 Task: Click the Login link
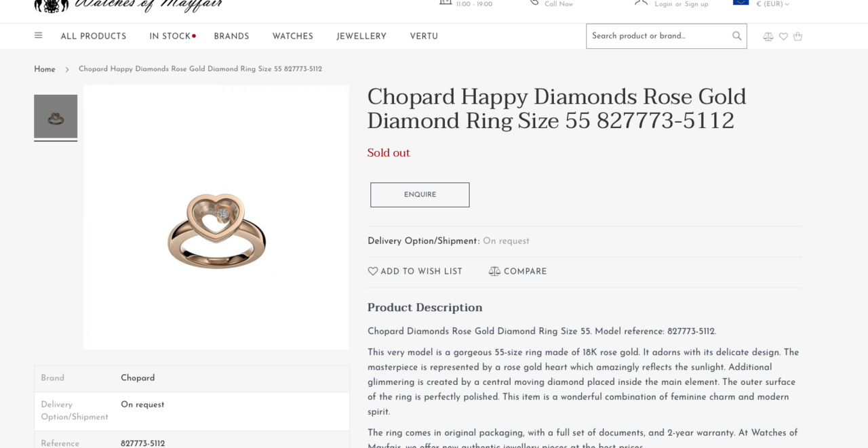[663, 4]
